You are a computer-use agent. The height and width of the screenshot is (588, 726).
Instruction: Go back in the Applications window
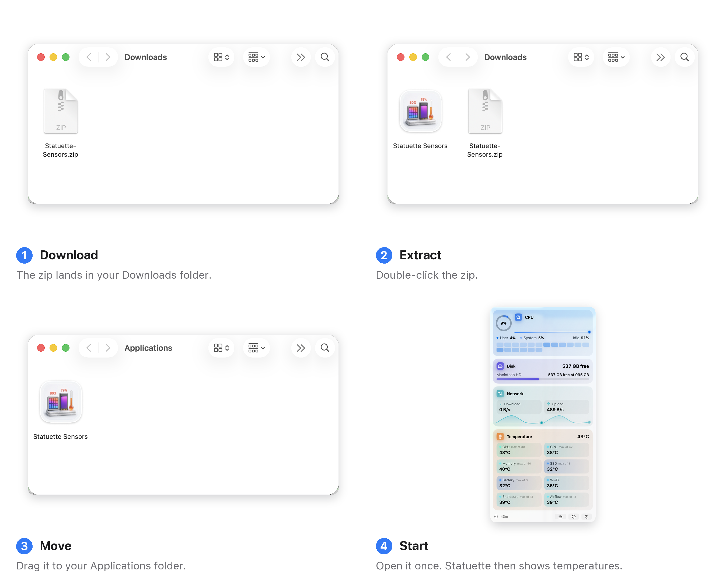coord(89,348)
